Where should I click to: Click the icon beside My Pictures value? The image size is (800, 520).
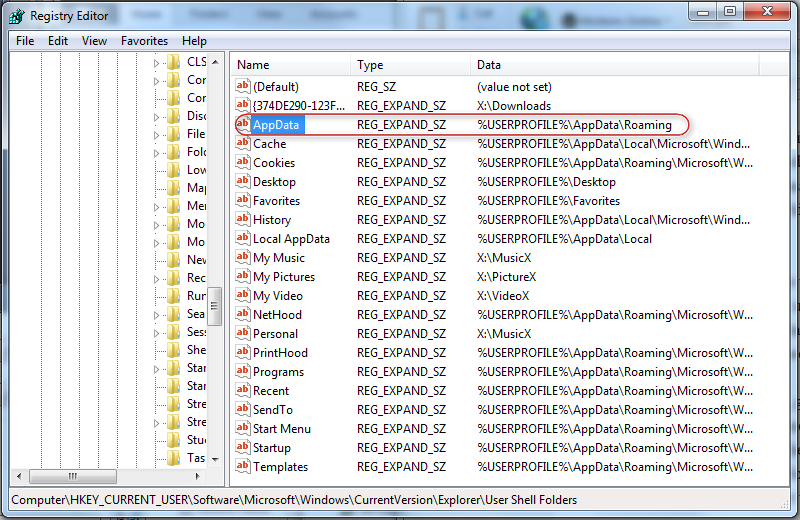click(242, 277)
